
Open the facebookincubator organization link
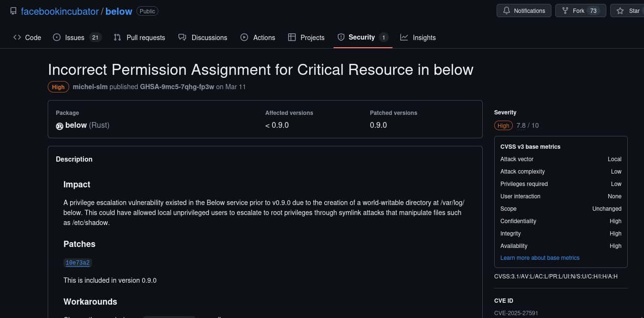(x=60, y=11)
